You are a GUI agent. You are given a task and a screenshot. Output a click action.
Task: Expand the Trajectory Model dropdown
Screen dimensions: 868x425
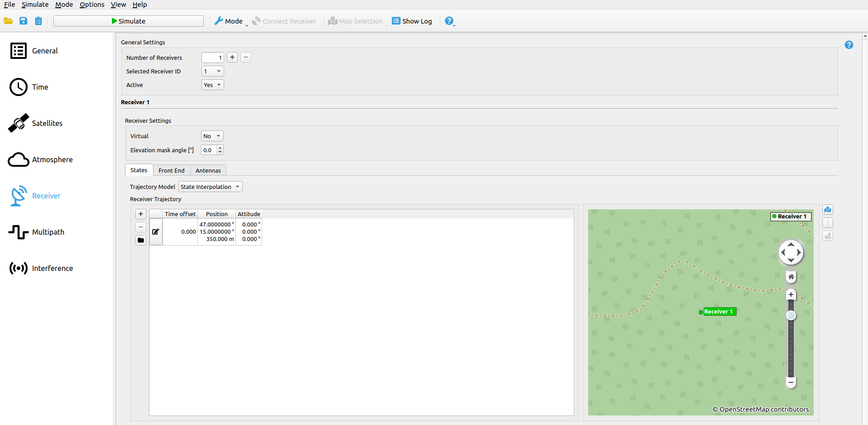coord(210,187)
